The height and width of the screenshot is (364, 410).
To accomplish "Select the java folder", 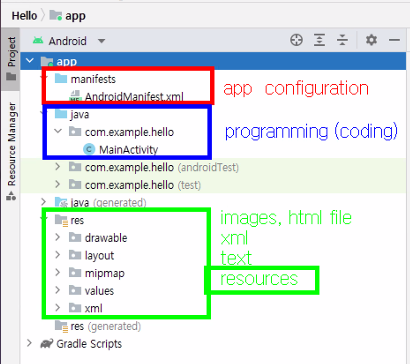I will [x=80, y=115].
